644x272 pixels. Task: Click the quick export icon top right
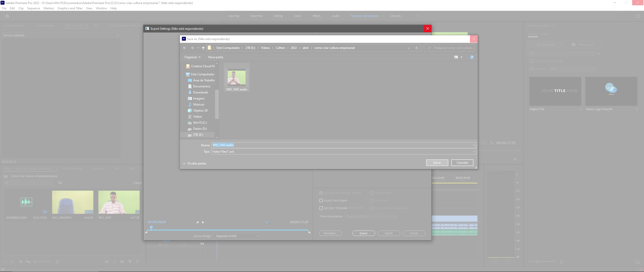tap(638, 16)
